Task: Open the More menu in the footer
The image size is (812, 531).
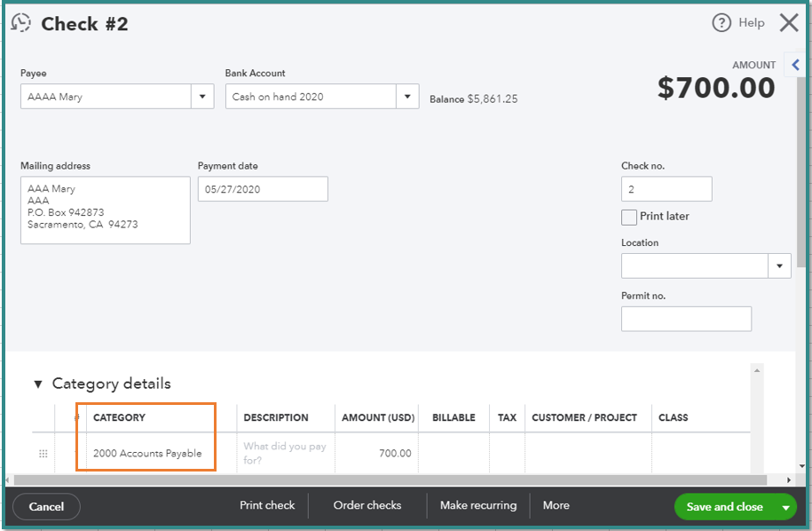Action: 556,505
